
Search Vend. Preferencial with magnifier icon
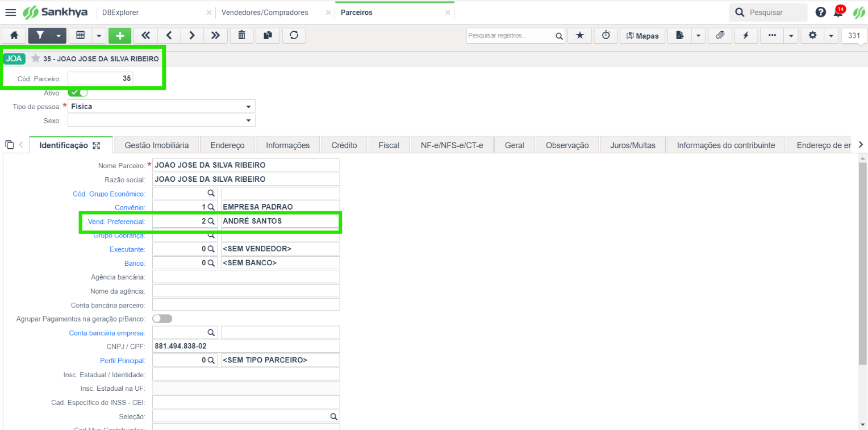tap(211, 221)
